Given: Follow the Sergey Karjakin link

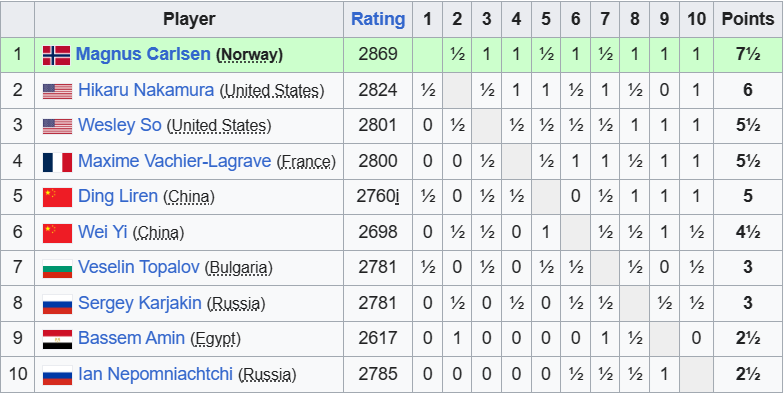Looking at the screenshot, I should point(140,303).
